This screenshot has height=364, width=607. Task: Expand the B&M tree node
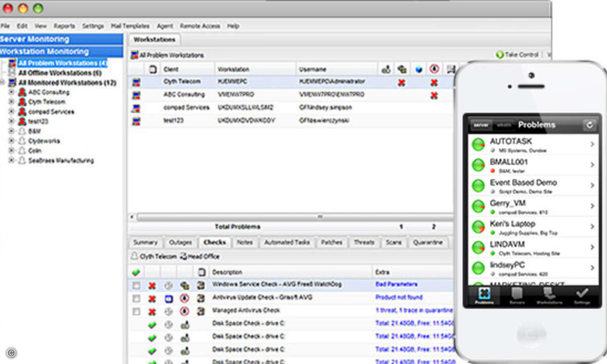point(12,131)
